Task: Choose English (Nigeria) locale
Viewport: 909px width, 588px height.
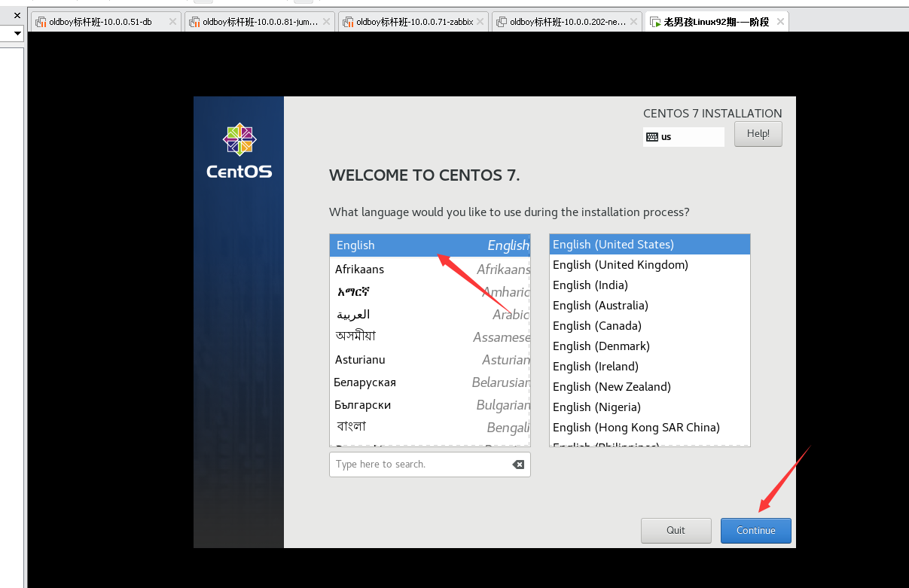Action: [x=650, y=407]
